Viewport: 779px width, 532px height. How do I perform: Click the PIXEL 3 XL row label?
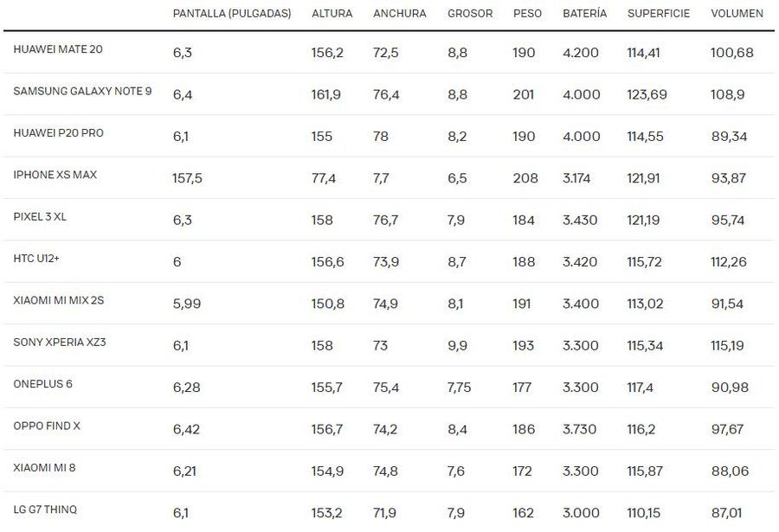coord(40,216)
